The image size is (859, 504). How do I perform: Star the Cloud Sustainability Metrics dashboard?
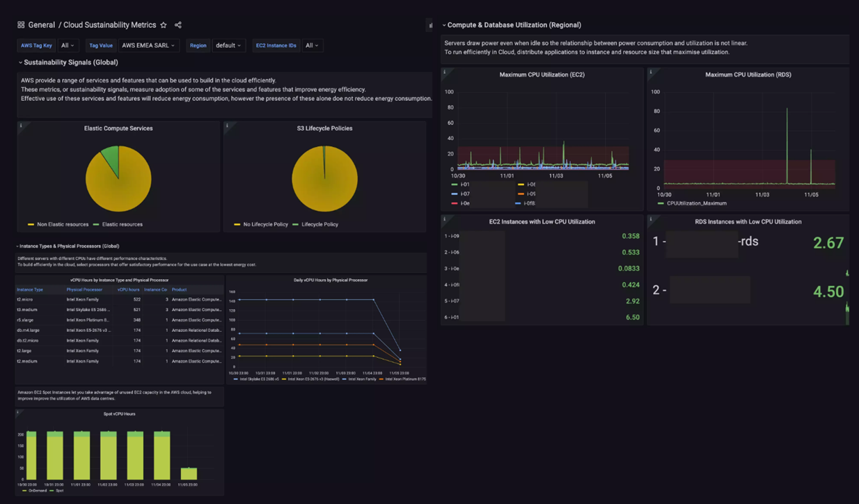164,25
